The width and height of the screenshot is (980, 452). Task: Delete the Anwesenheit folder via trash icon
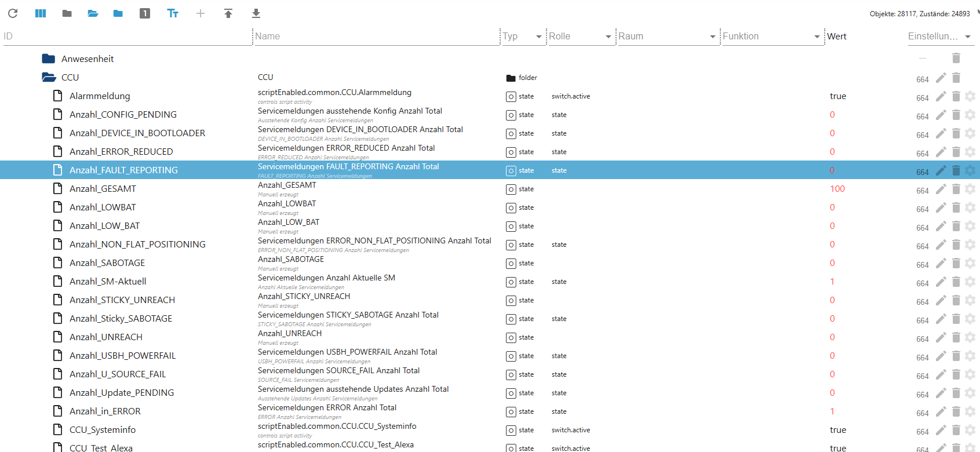tap(956, 58)
